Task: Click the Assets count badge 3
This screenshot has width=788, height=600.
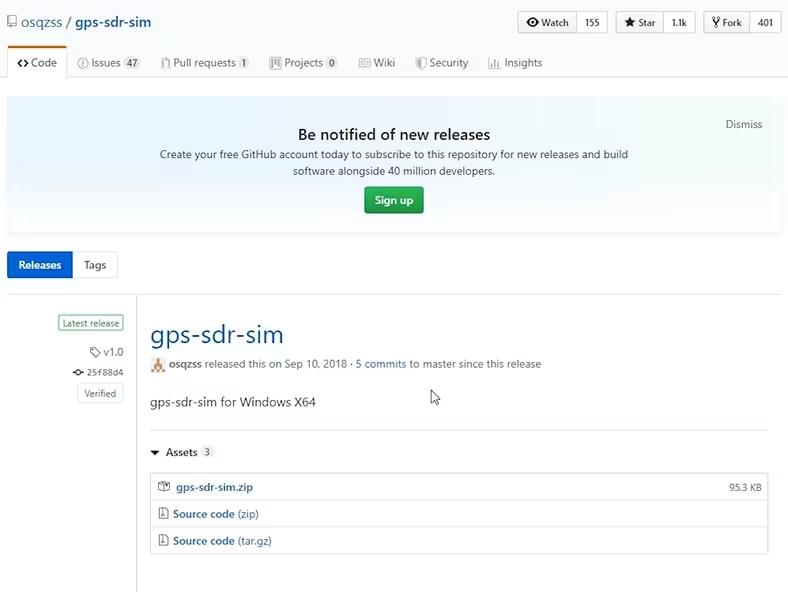Action: (207, 452)
